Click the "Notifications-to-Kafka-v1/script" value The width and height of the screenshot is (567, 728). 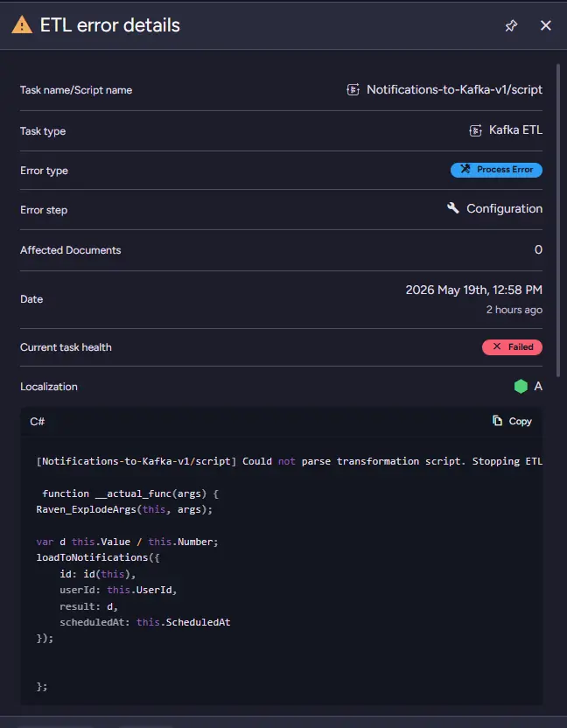click(455, 89)
